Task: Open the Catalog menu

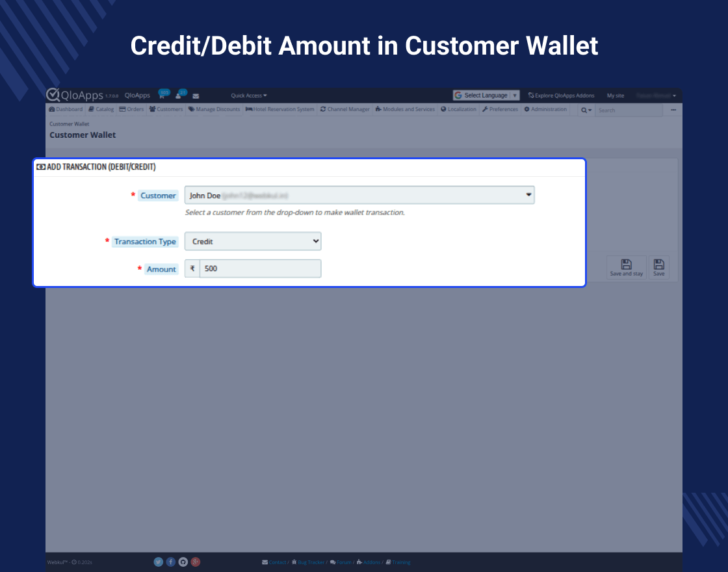Action: (x=101, y=110)
